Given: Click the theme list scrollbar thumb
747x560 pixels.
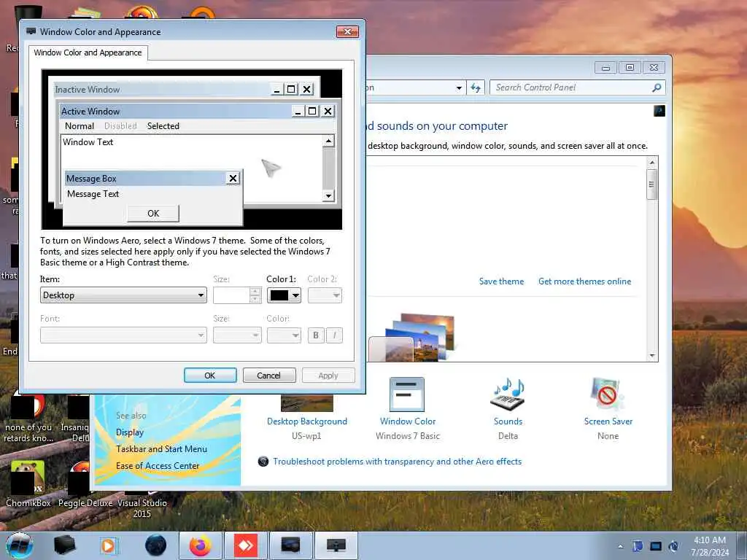Looking at the screenshot, I should coord(651,184).
